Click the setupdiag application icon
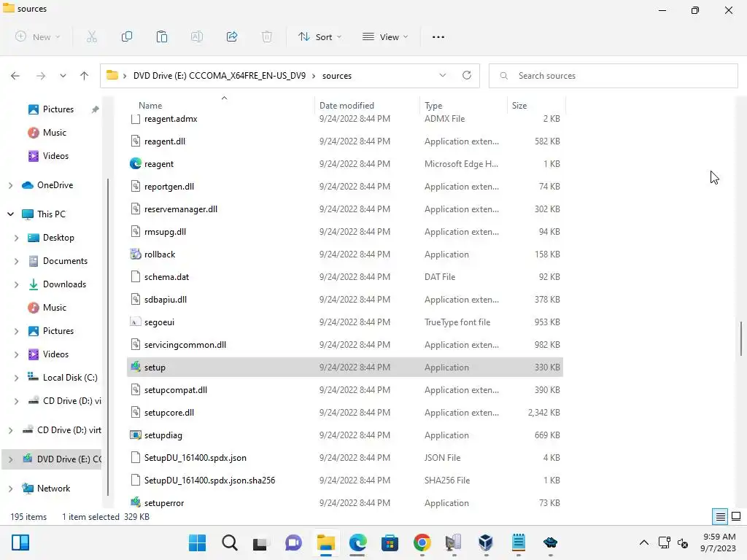This screenshot has width=747, height=560. [x=136, y=435]
